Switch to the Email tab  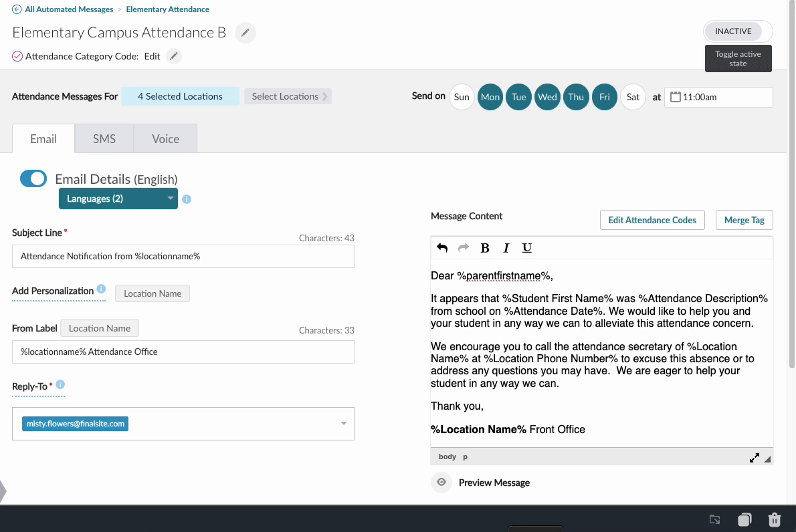point(43,138)
